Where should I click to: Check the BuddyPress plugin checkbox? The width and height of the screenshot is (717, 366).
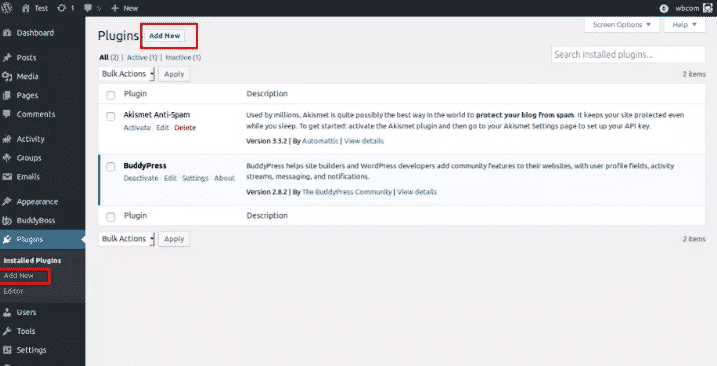tap(111, 167)
